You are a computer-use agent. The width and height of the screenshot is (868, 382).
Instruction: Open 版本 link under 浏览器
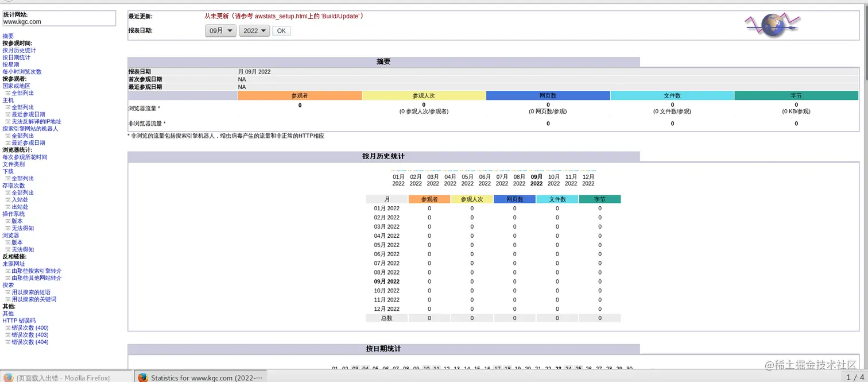click(17, 242)
